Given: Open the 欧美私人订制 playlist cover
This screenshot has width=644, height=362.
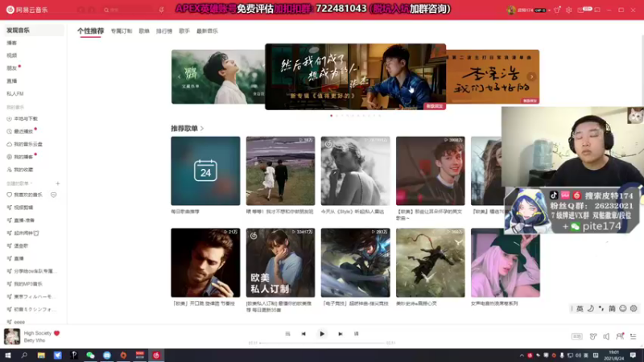Looking at the screenshot, I should (x=280, y=263).
